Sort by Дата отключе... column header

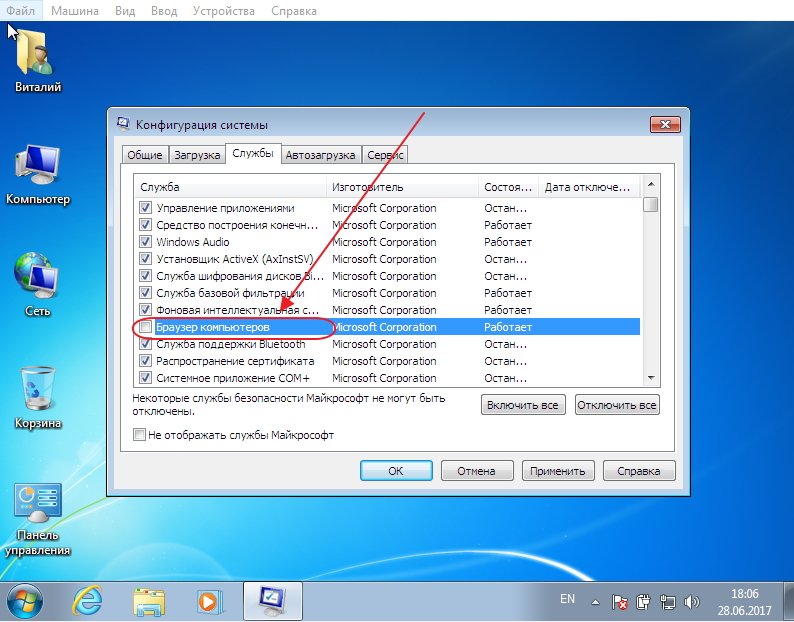589,187
